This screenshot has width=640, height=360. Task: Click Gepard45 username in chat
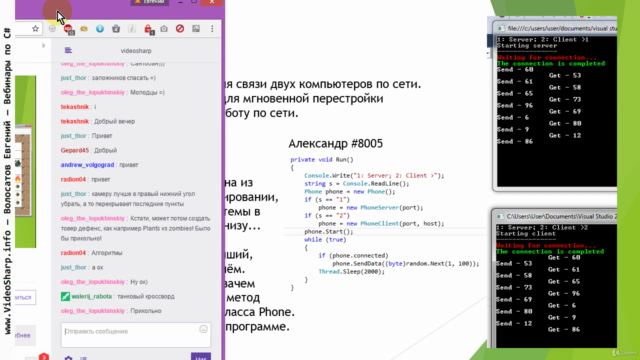point(75,150)
